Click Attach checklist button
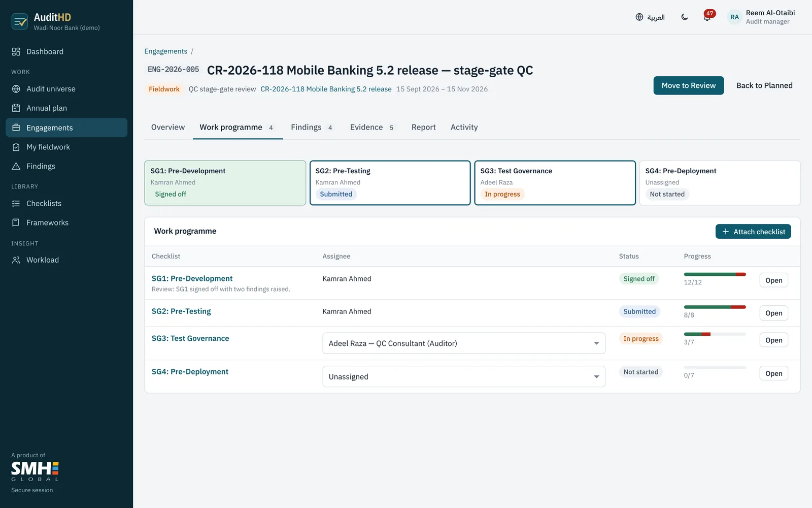Image resolution: width=812 pixels, height=508 pixels. point(753,232)
